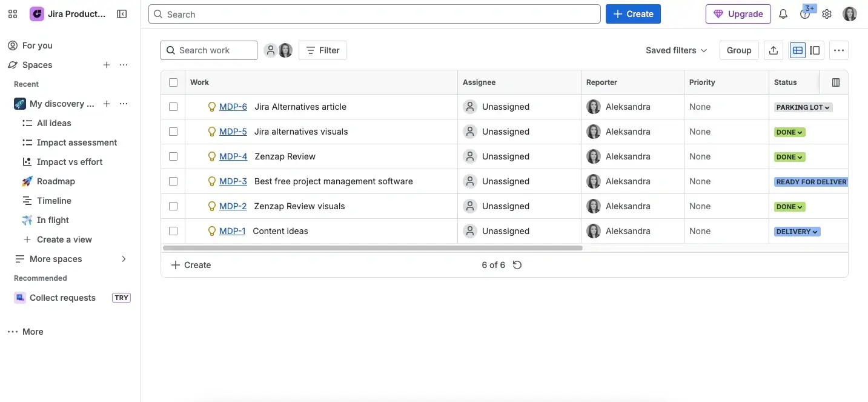Open DONE status dropdown for MDP-5
The image size is (868, 402).
pyautogui.click(x=790, y=132)
